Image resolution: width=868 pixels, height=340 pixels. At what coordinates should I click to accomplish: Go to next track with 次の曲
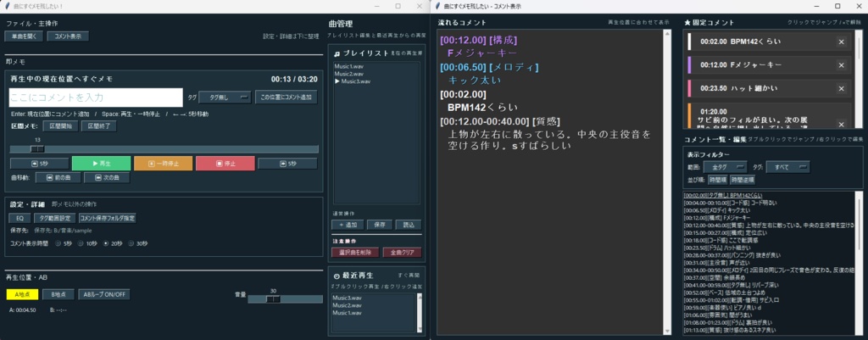pyautogui.click(x=107, y=178)
